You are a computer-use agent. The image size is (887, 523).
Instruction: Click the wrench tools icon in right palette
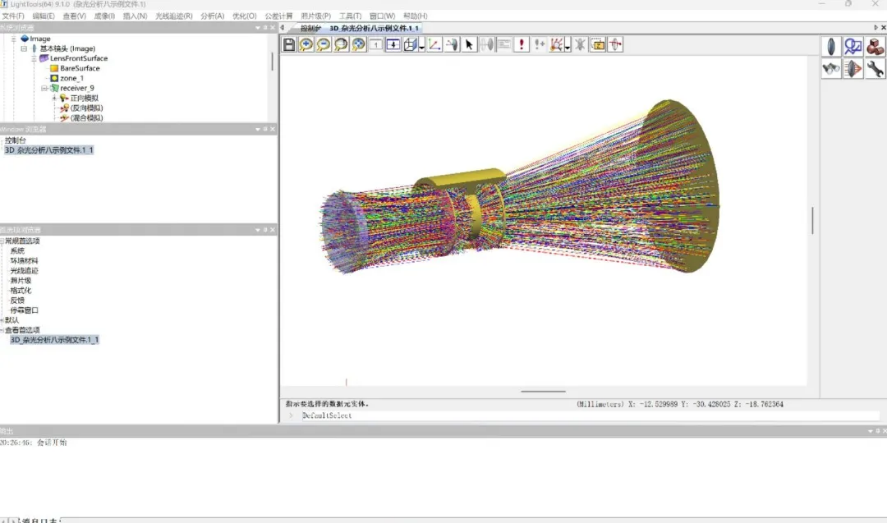[x=875, y=69]
